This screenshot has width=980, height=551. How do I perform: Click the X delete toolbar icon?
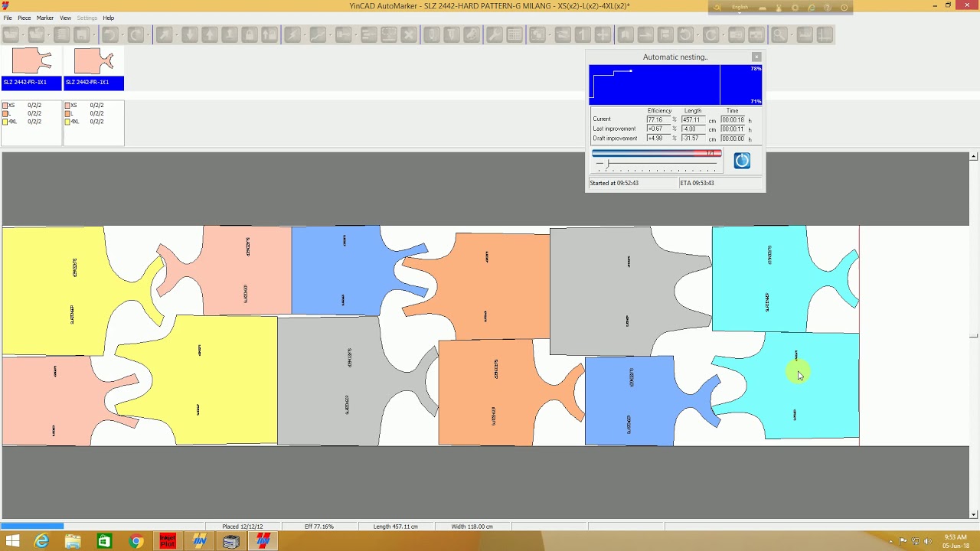pyautogui.click(x=409, y=34)
